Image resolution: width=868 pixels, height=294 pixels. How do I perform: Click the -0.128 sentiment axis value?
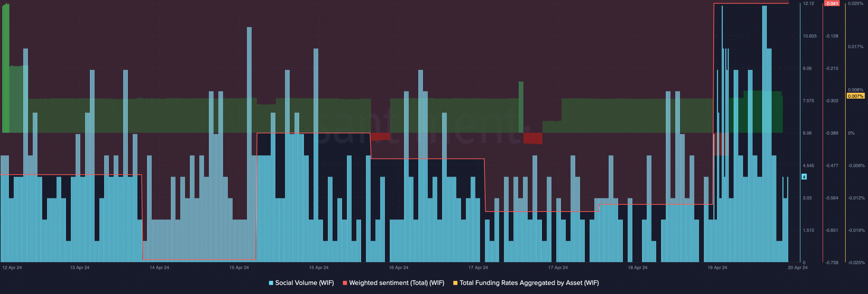tap(832, 36)
